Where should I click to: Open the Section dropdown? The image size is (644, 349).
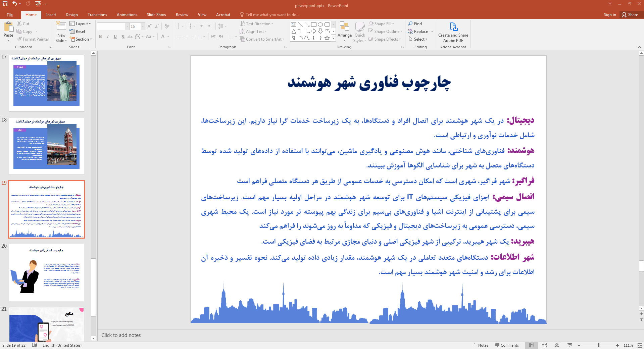pyautogui.click(x=81, y=39)
